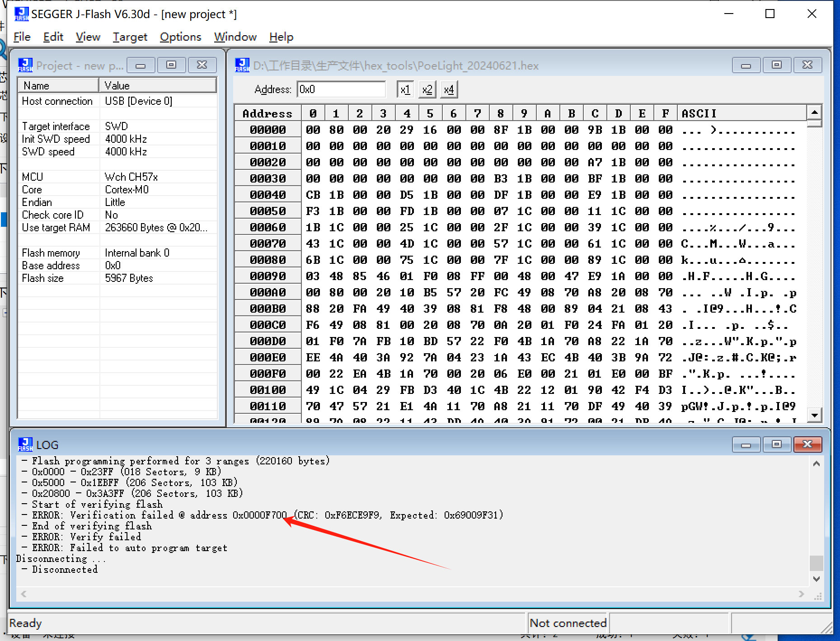
Task: Maximize the J-Flash main window
Action: 770,14
